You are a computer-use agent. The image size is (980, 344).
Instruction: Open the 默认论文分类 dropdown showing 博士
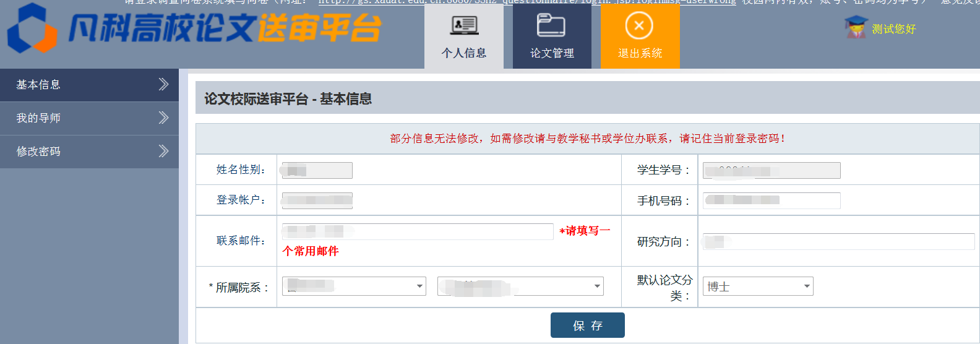pos(757,286)
